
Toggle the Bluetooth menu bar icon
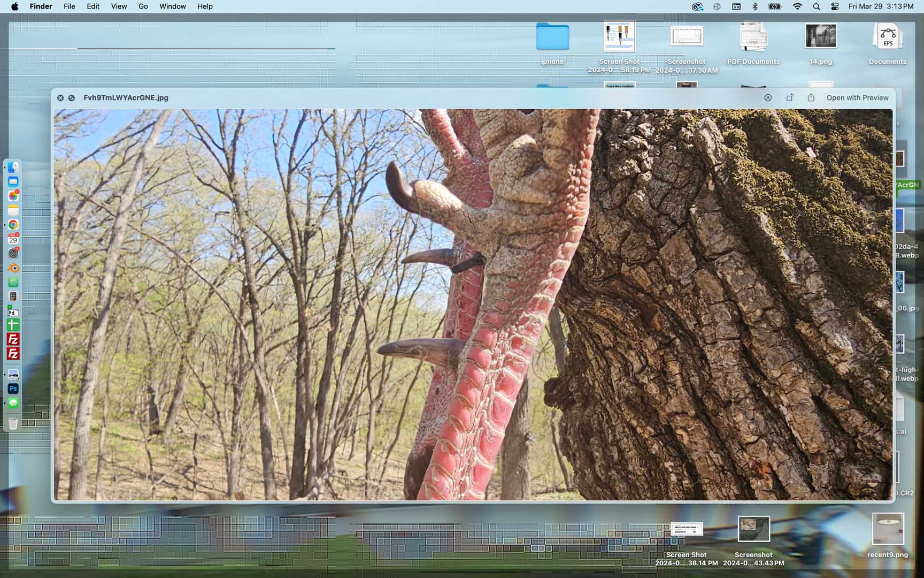(x=755, y=6)
